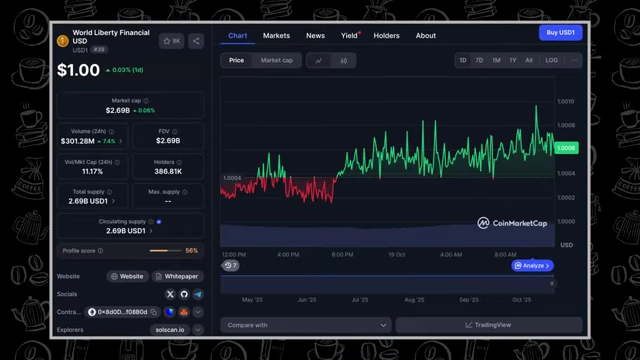Open the Chart tab
Viewport: 640px width, 360px height.
click(238, 36)
